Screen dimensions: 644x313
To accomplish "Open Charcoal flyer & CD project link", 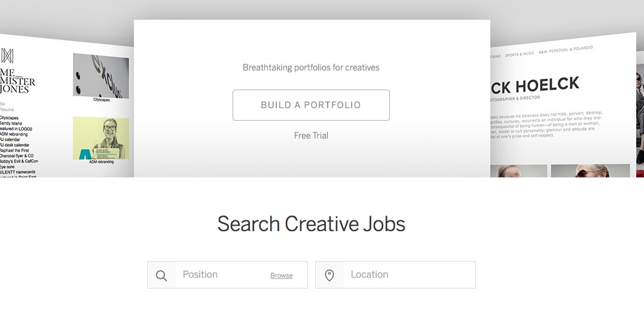I will (x=16, y=156).
